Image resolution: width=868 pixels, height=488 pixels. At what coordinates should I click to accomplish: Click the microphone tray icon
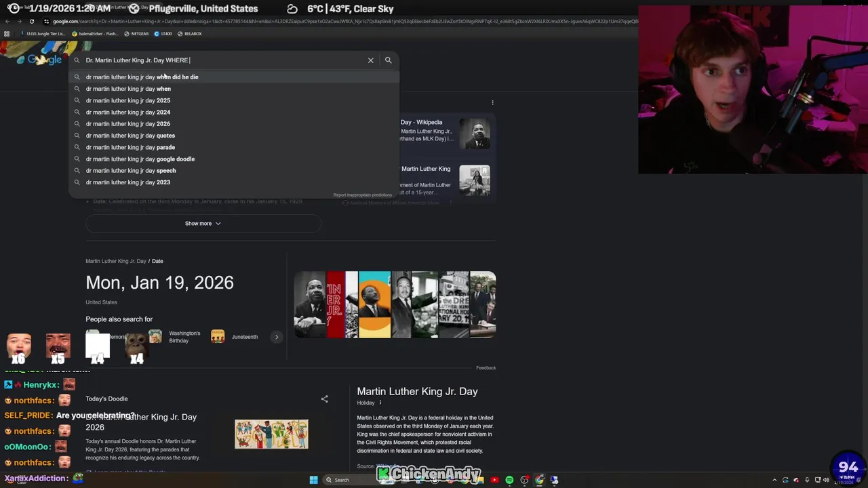click(807, 480)
